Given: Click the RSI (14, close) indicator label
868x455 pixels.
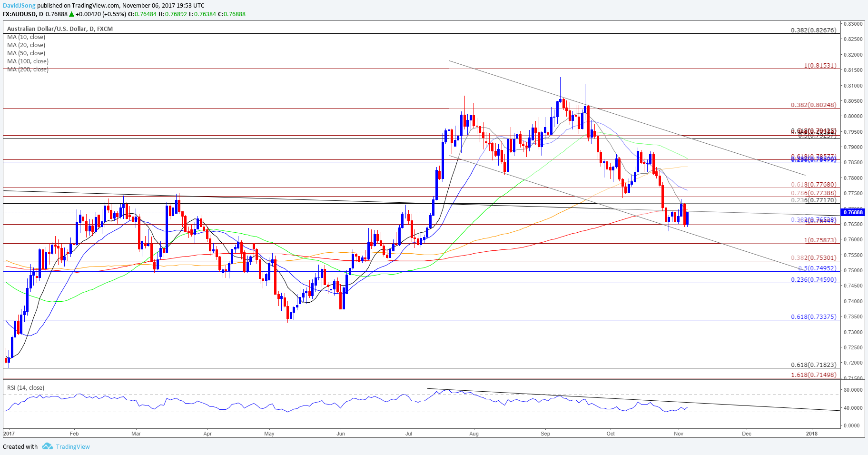Looking at the screenshot, I should 26,388.
